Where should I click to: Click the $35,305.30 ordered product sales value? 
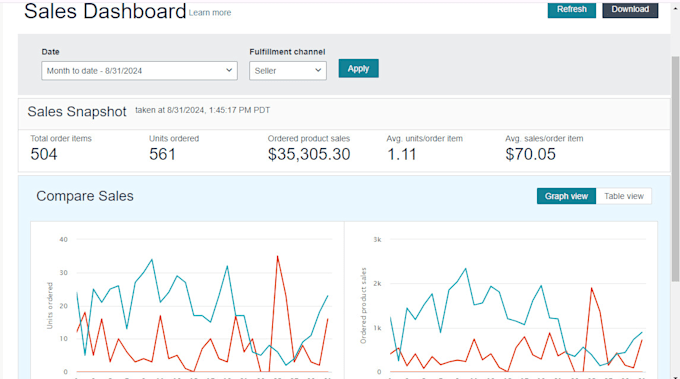point(309,154)
